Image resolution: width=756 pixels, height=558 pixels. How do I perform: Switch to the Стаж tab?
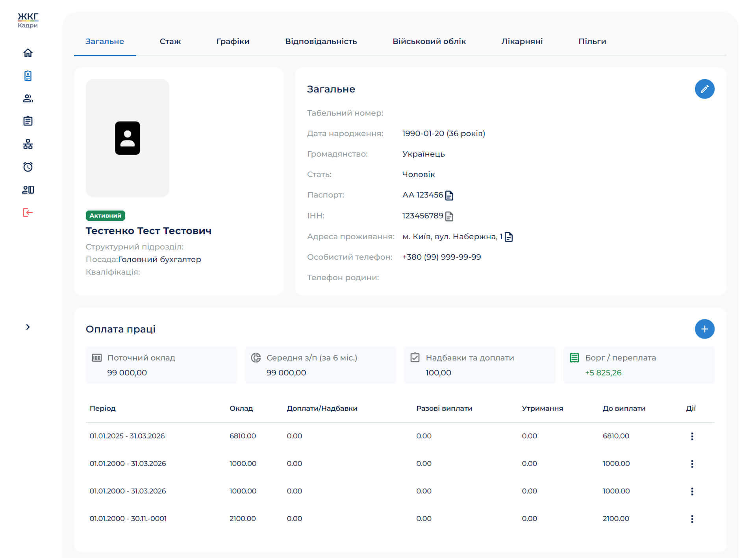(x=170, y=41)
